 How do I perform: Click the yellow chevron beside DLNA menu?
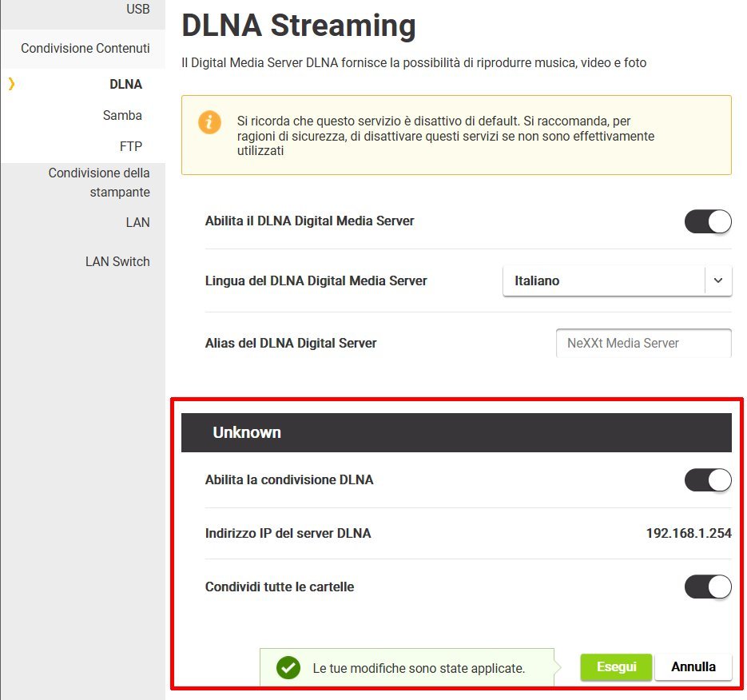pos(11,84)
